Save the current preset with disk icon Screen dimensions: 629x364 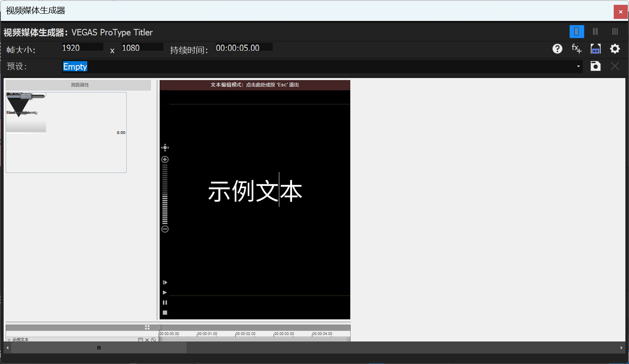pos(595,66)
